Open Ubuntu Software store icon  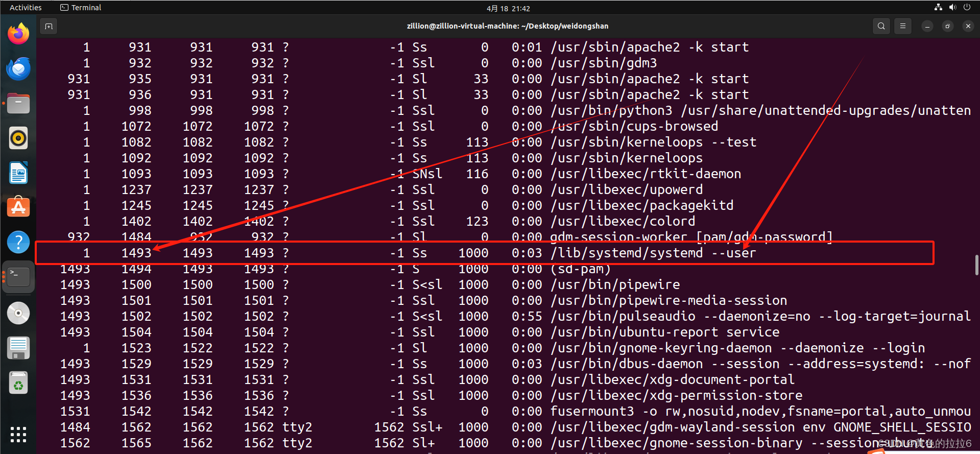click(18, 207)
